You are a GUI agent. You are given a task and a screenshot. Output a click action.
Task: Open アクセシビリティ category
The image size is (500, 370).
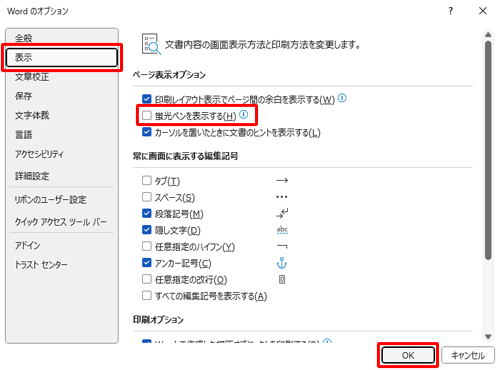click(62, 154)
